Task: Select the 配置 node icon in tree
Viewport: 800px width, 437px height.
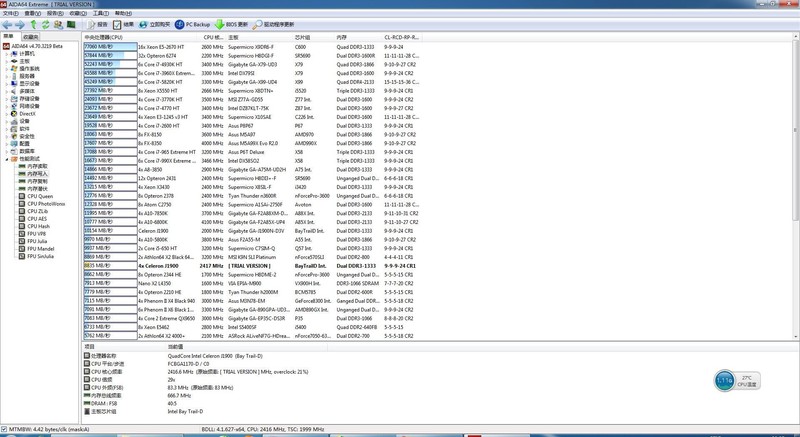Action: tap(14, 144)
